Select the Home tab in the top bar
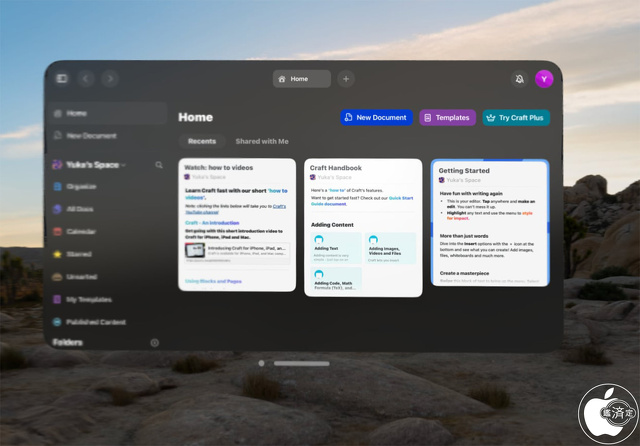This screenshot has height=446, width=640. pos(302,79)
